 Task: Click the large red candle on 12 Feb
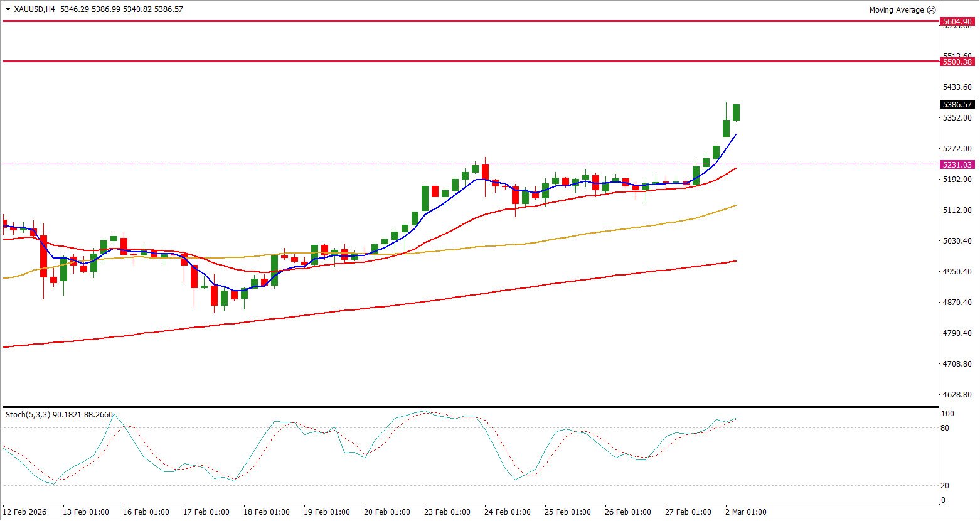[x=43, y=257]
